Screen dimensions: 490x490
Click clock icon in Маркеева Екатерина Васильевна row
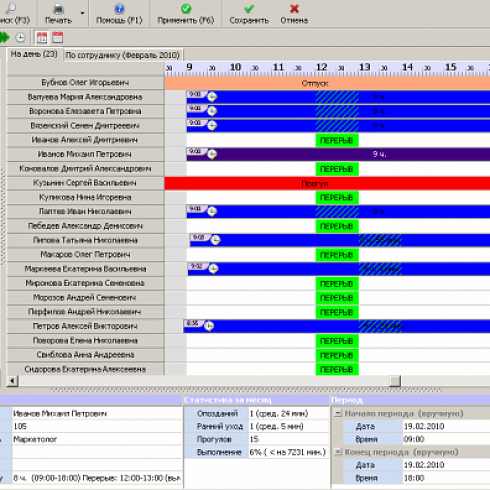click(x=213, y=269)
